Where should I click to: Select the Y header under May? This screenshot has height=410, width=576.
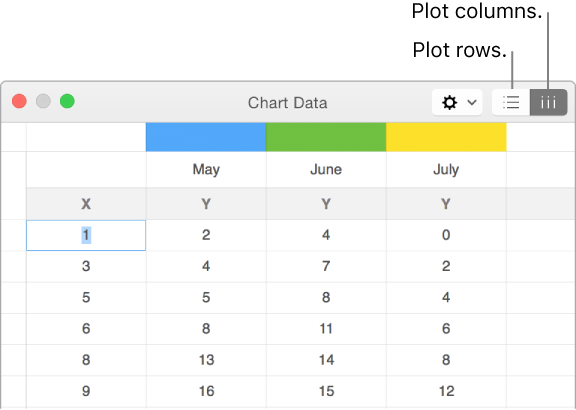(x=206, y=204)
